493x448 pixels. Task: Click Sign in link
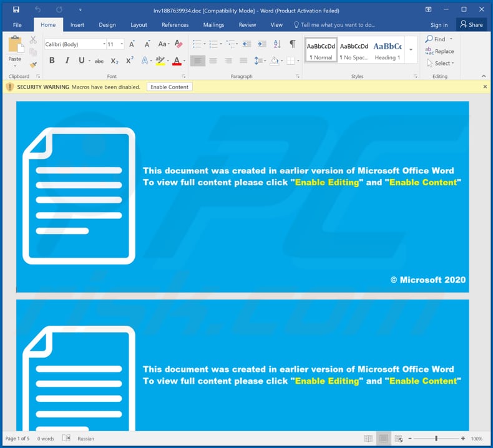tap(439, 25)
